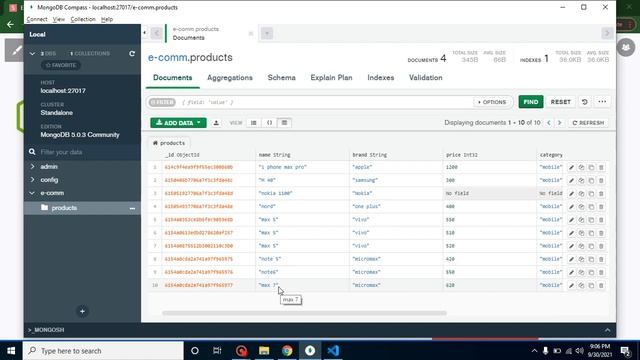Clone the "max 7" micromax document
Viewport: 640px width, 360px height.
click(591, 285)
